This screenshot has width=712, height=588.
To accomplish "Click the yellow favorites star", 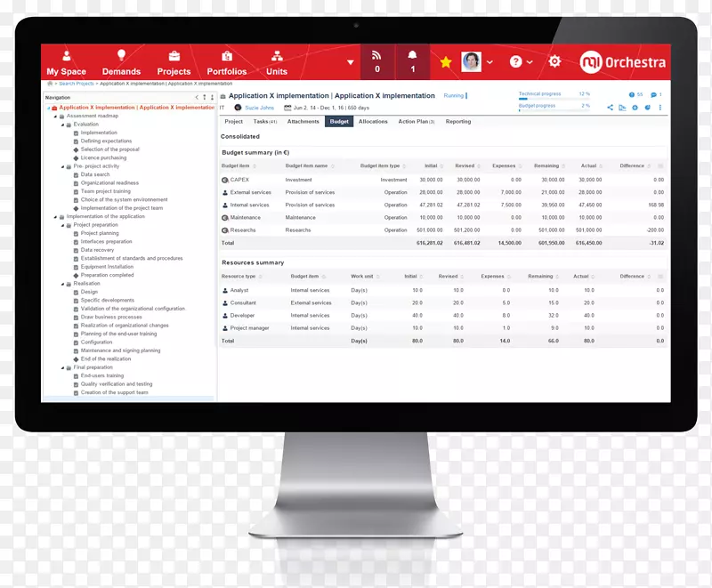I will point(446,62).
